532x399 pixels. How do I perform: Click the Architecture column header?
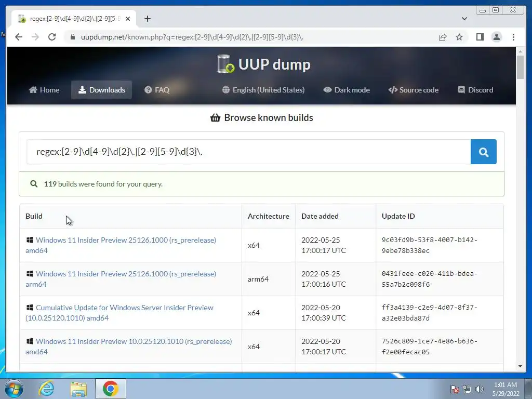tap(269, 216)
